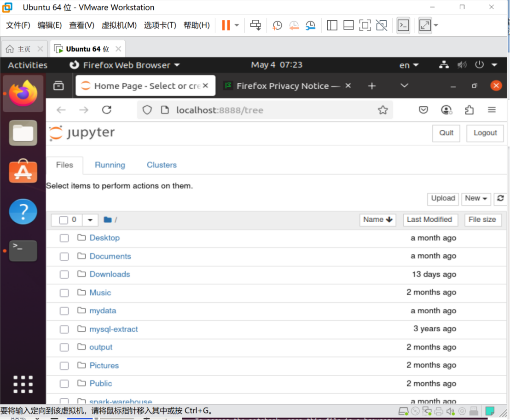Open the VMware console view icon
The height and width of the screenshot is (420, 510).
click(403, 25)
